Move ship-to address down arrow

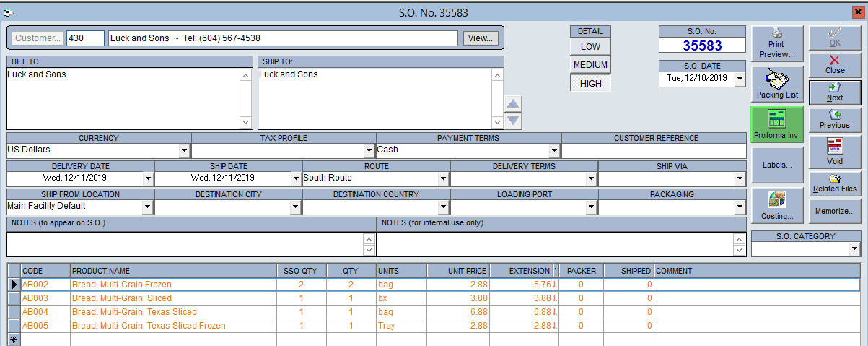(512, 121)
